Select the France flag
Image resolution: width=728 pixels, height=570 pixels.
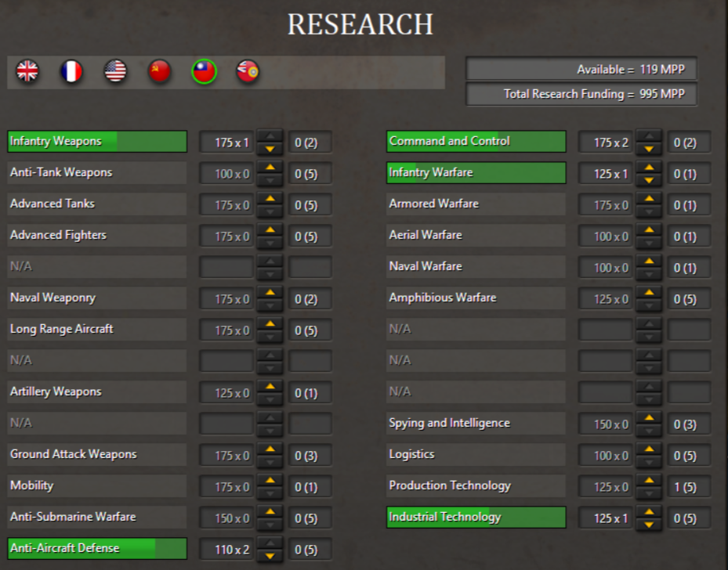tap(71, 71)
